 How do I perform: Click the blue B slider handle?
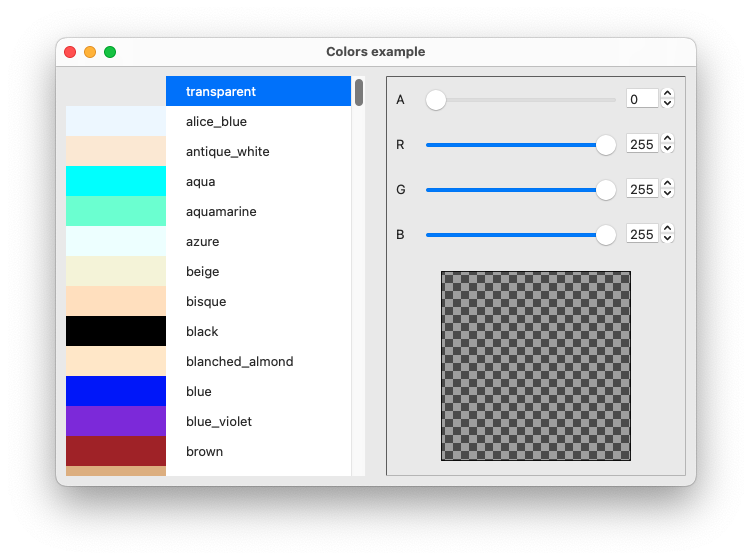606,235
